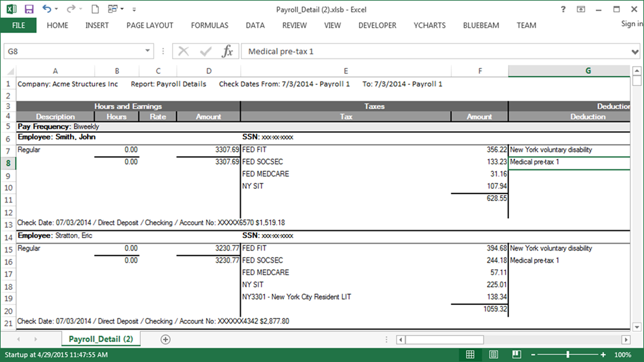Open the Name Box dropdown arrow
The image size is (644, 362).
[147, 51]
